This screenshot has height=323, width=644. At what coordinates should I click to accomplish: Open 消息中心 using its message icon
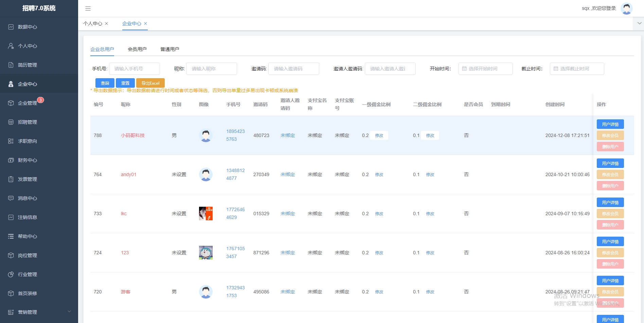(11, 198)
